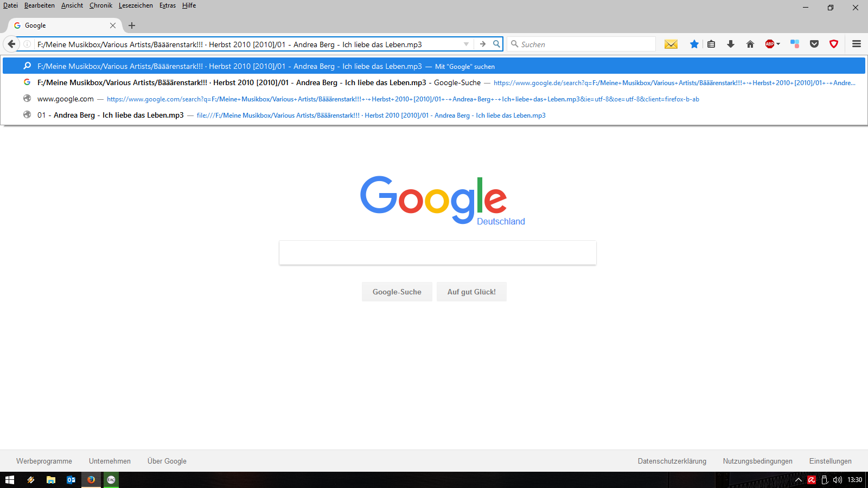The width and height of the screenshot is (868, 488).
Task: Open the Bearbeiten menu
Action: (x=40, y=5)
